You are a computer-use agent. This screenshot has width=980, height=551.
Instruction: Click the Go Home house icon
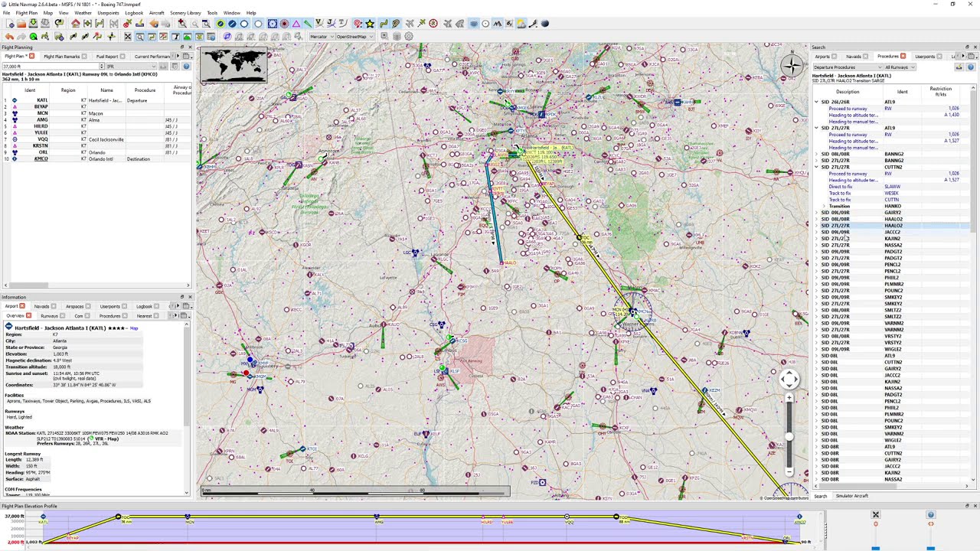coord(76,23)
